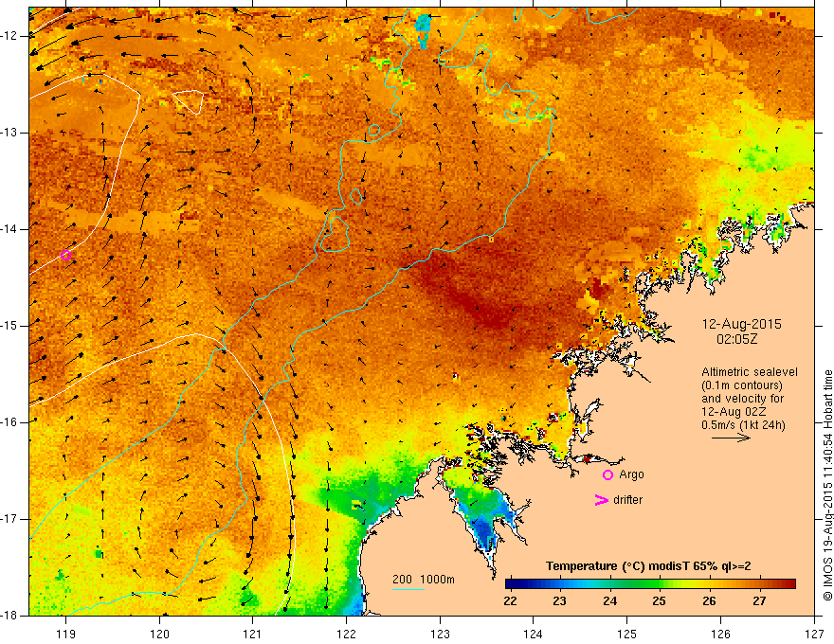
Task: Click the '125' longitude axis label
Action: click(x=627, y=634)
